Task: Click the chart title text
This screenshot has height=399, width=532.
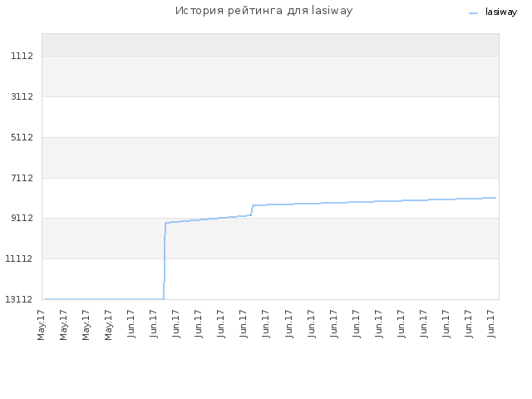Action: coord(264,11)
